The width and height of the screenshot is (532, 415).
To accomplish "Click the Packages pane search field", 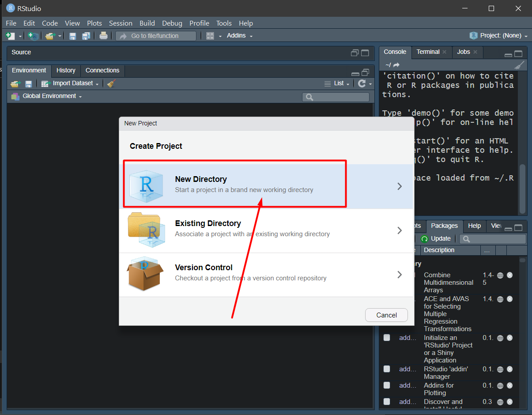I will [x=493, y=239].
